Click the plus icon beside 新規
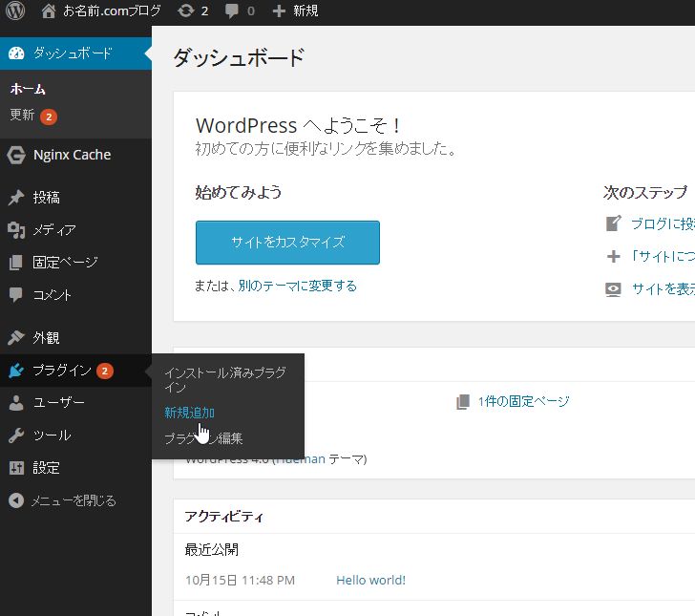695x616 pixels. click(279, 11)
